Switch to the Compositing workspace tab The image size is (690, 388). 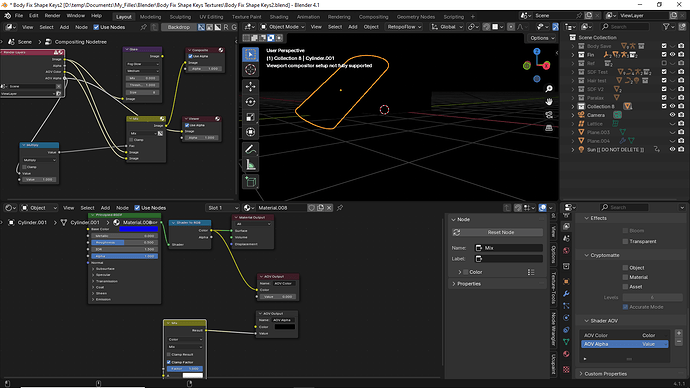(x=374, y=17)
